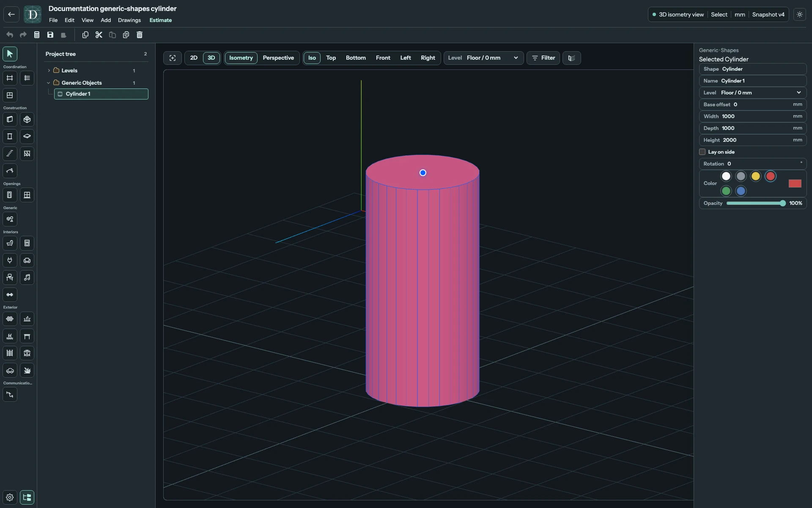Open Level dropdown in properties panel
The width and height of the screenshot is (812, 508).
click(752, 93)
